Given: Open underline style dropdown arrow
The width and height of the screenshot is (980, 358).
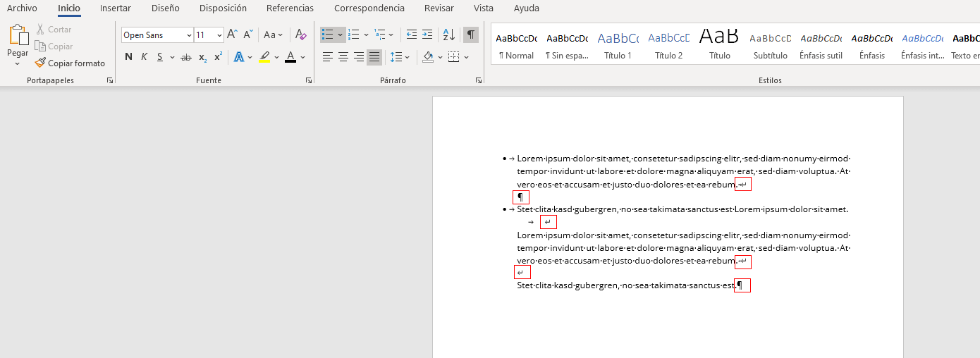Looking at the screenshot, I should [x=172, y=57].
